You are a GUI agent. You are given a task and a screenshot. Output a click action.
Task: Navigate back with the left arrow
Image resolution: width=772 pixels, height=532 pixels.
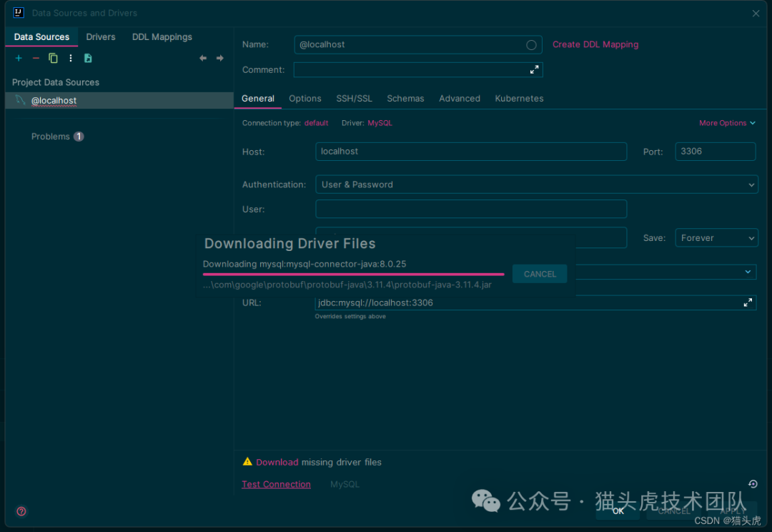pyautogui.click(x=203, y=58)
